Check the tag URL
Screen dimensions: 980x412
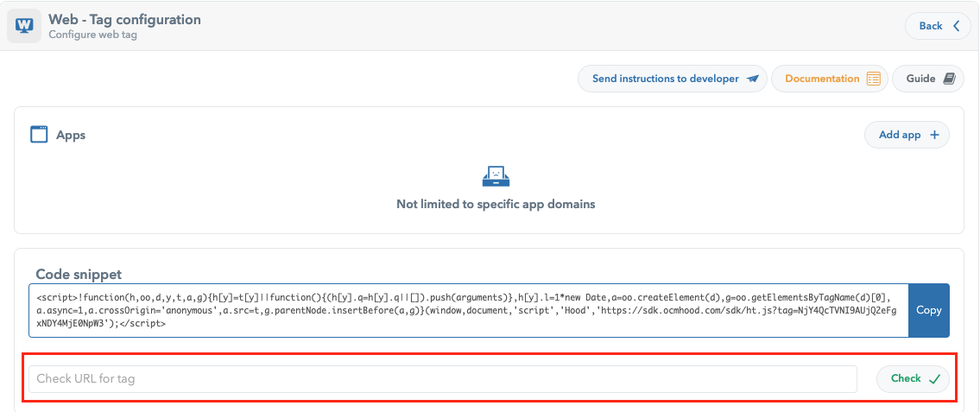pos(914,379)
